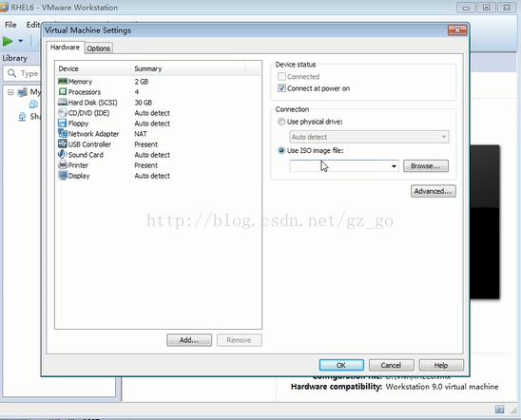Screen dimensions: 521x420
Task: Click the Shared VMs icon in Library
Action: pos(22,117)
